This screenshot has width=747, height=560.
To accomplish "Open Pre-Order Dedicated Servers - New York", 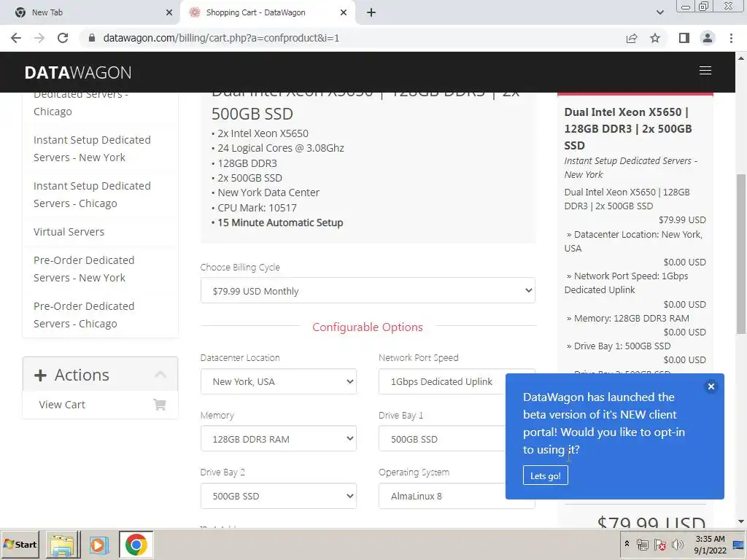I will (84, 269).
